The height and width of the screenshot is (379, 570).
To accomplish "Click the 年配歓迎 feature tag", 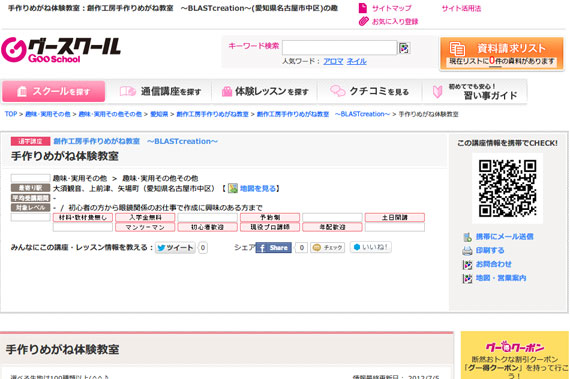I will (x=332, y=227).
